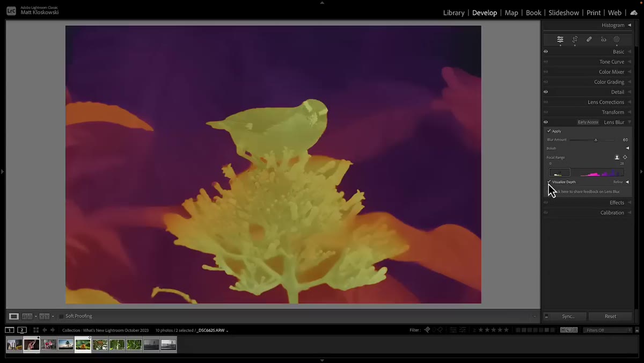Select the Crop overlay tool
The image size is (644, 363).
pos(575,39)
